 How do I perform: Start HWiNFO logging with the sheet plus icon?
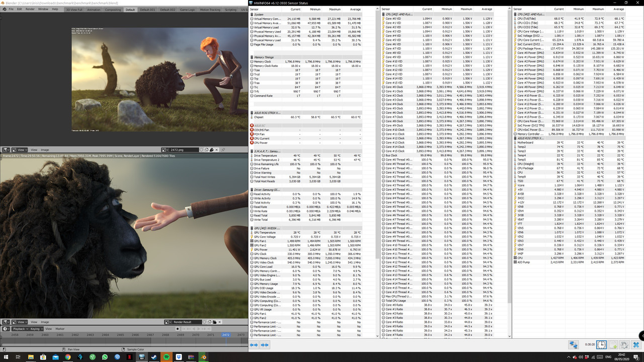coord(613,345)
